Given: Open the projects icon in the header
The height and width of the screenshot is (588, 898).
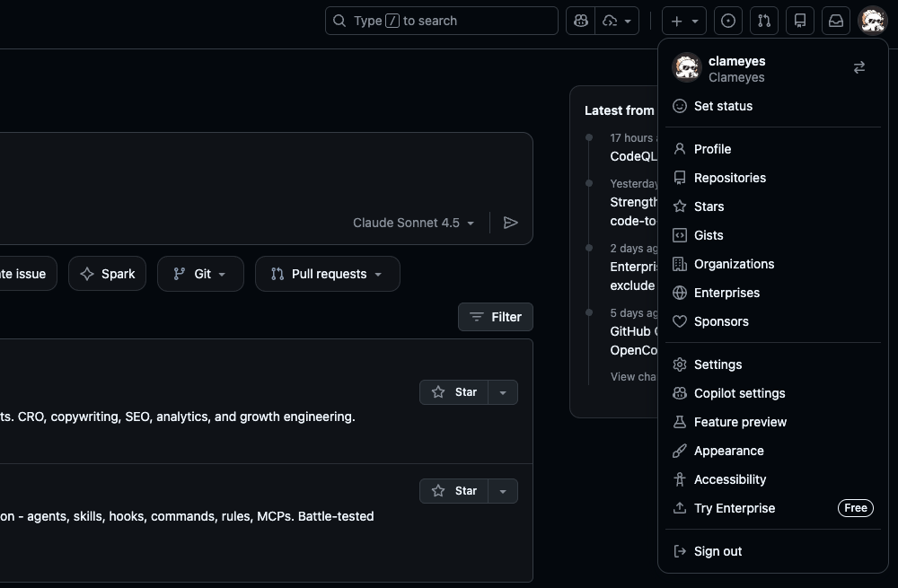Looking at the screenshot, I should coord(799,20).
